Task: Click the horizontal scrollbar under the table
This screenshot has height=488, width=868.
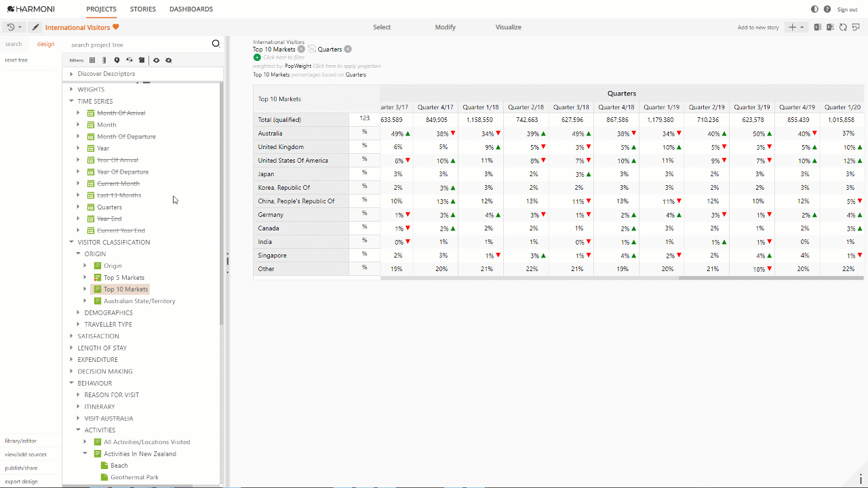Action: 771,278
